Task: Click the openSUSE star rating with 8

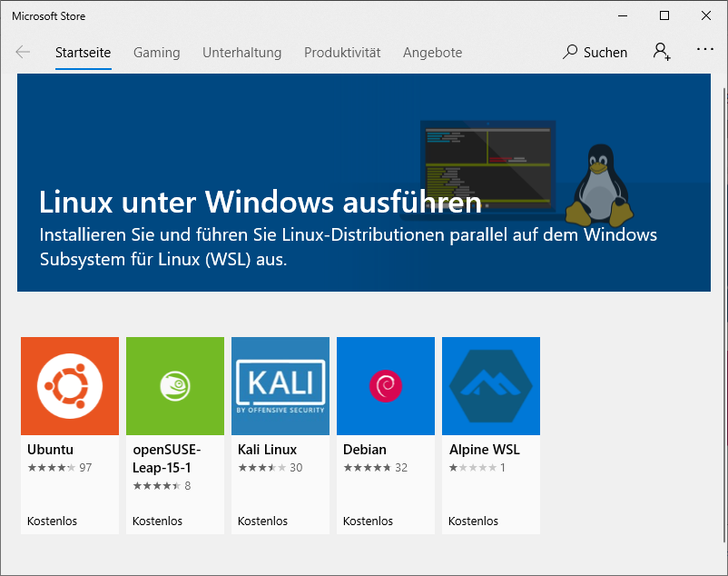Action: (x=162, y=485)
